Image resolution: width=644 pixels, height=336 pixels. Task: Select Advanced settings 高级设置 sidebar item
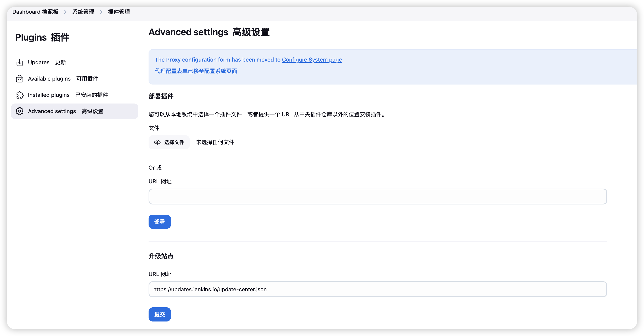coord(74,111)
